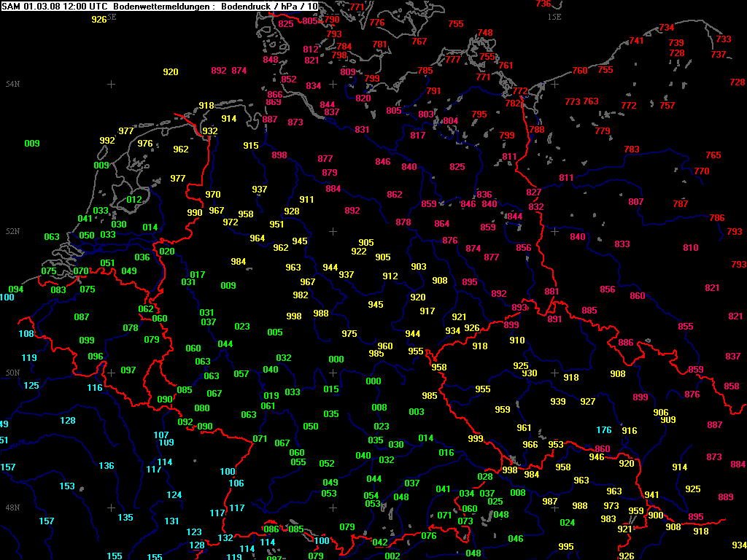Select the red 765 station reading

click(x=713, y=155)
